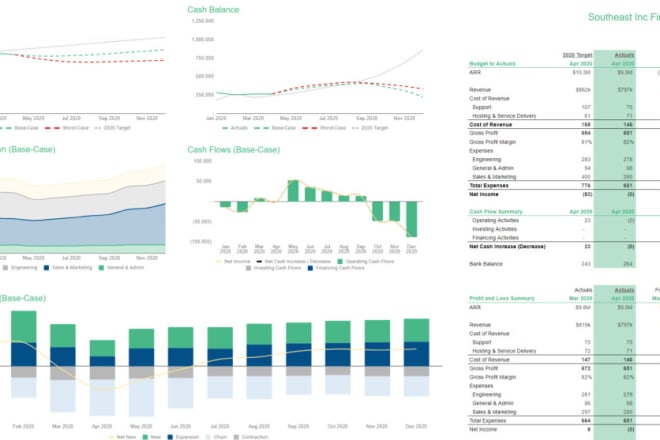Click the Engineering row label in the Budget to Actuals table
660x440 pixels.
[x=487, y=160]
